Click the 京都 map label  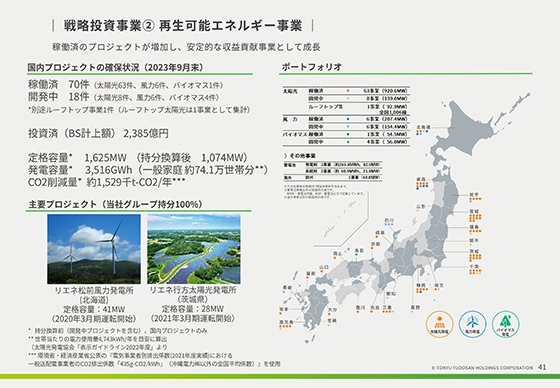pos(375,244)
